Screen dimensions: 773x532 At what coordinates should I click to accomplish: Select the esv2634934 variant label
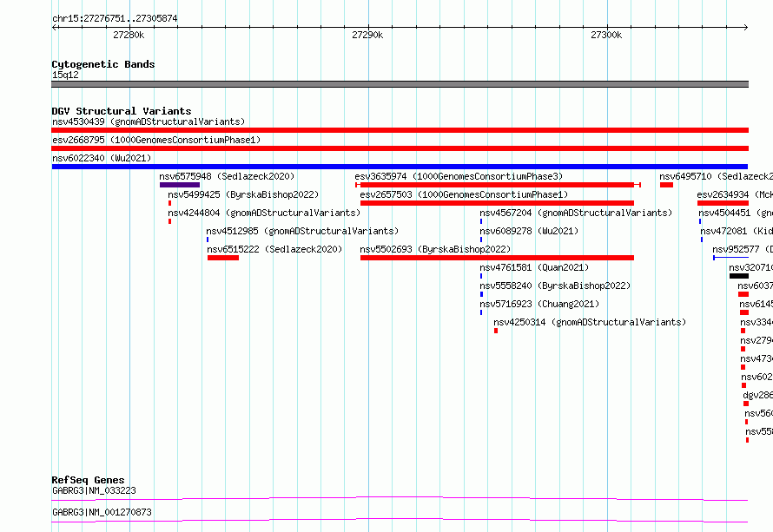tap(735, 194)
